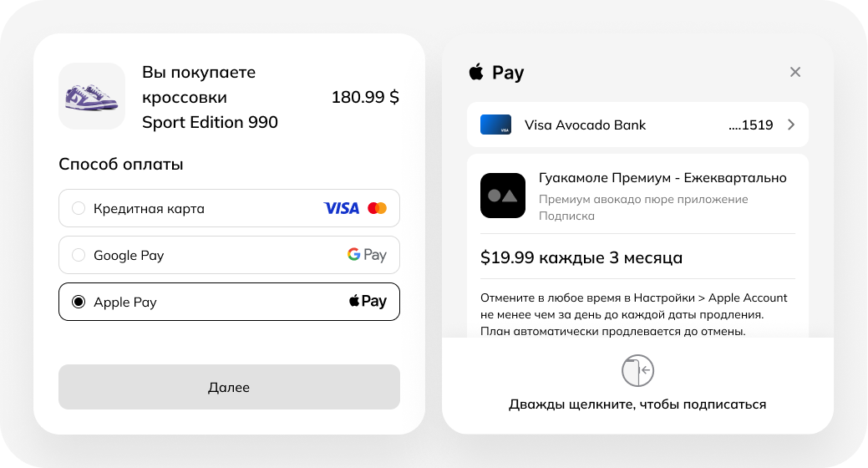This screenshot has width=868, height=468.
Task: Click the Visa logo icon
Action: [341, 208]
